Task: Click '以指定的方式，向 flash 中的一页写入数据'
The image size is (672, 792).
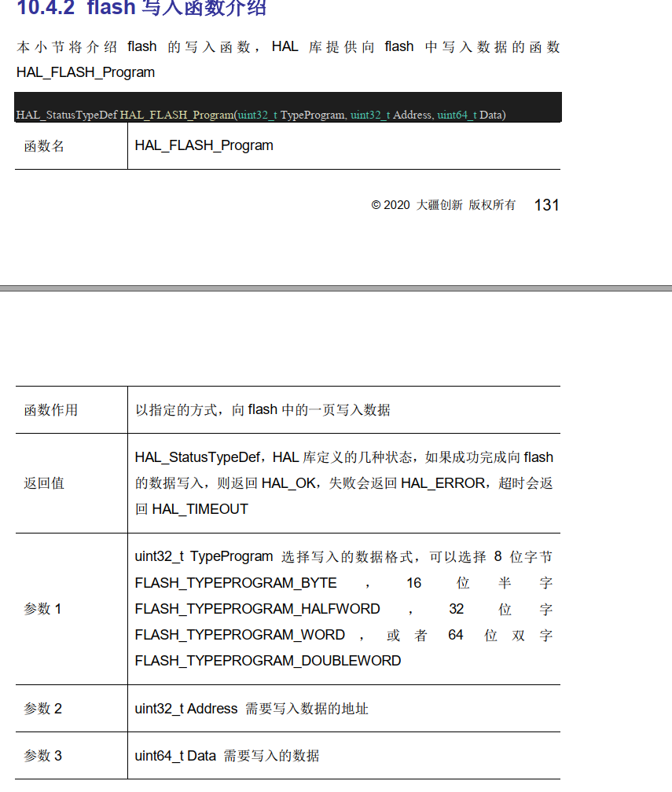Action: pos(263,409)
